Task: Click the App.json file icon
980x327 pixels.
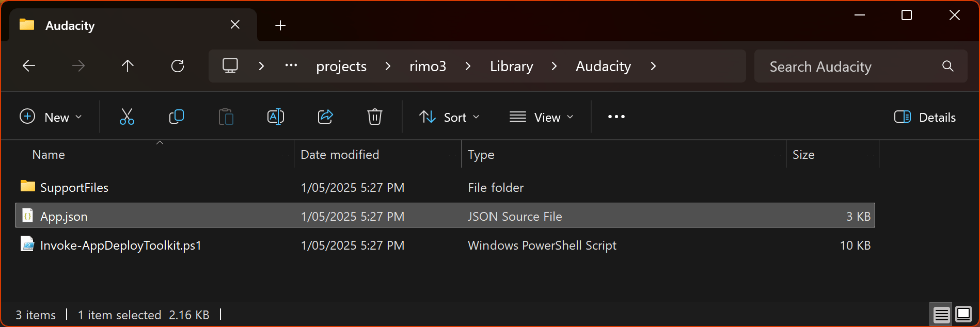Action: tap(28, 215)
